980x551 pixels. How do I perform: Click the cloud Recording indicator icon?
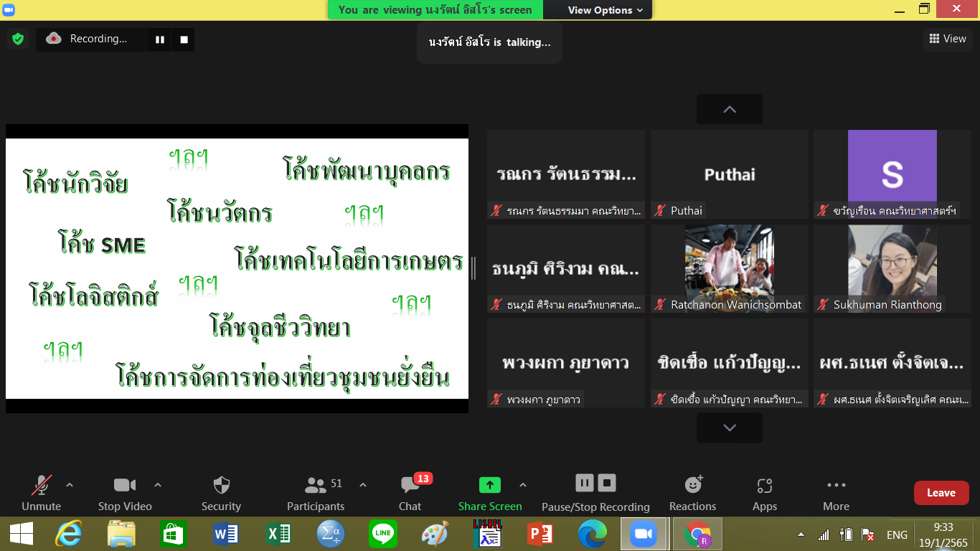(54, 39)
